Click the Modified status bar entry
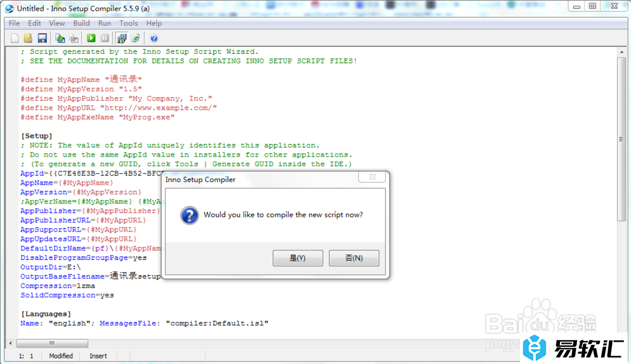The image size is (631, 364). coord(61,356)
